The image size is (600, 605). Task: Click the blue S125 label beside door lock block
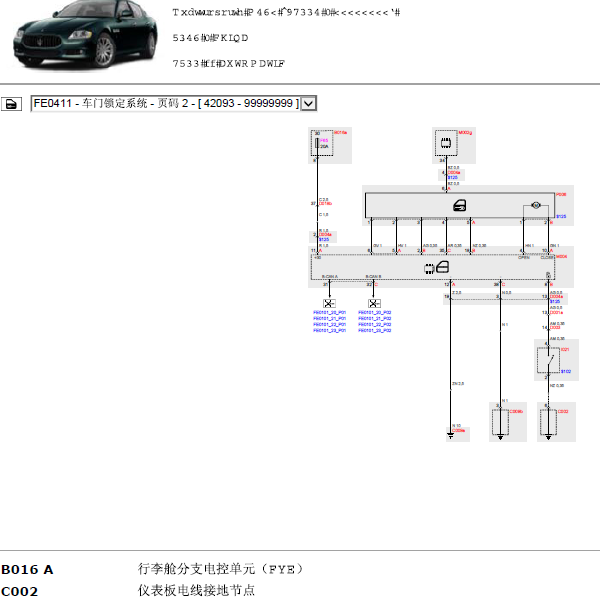pyautogui.click(x=561, y=216)
